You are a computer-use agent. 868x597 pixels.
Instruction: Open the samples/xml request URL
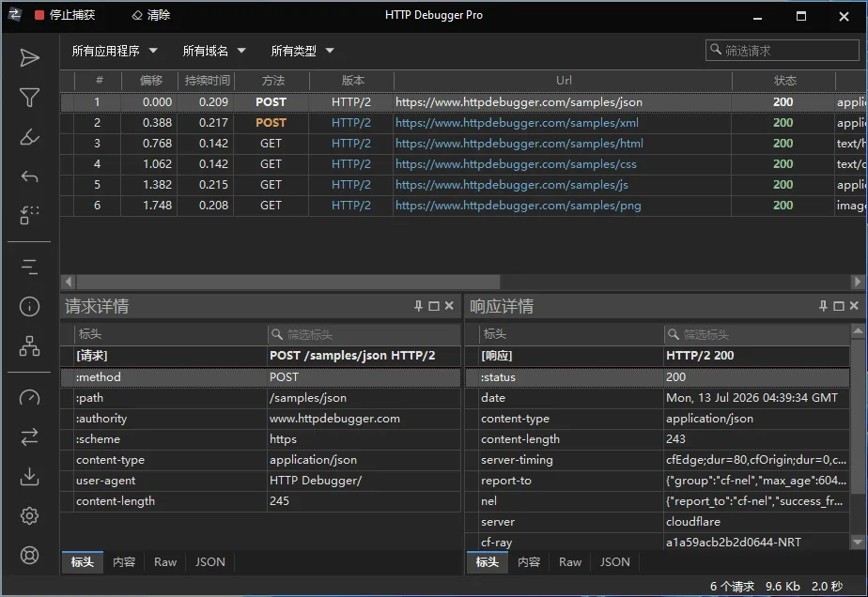tap(517, 123)
